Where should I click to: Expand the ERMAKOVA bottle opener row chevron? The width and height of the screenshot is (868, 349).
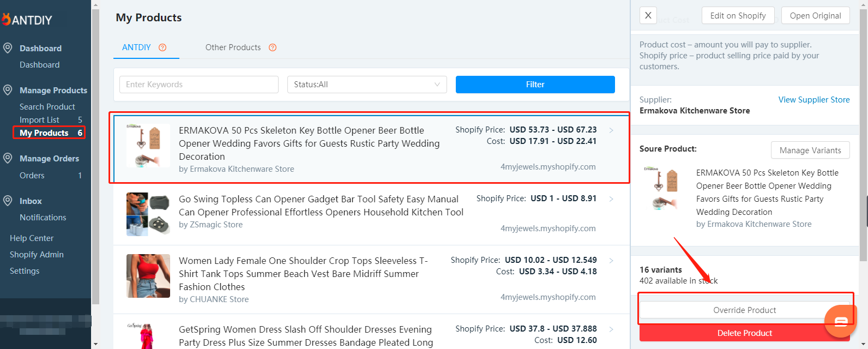[x=611, y=130]
